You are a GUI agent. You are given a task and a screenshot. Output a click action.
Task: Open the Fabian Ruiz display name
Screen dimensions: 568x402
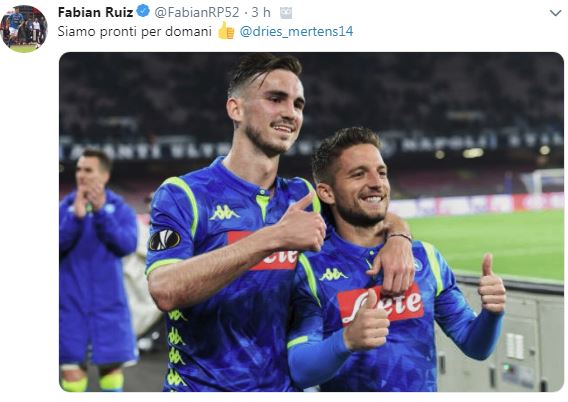click(96, 12)
